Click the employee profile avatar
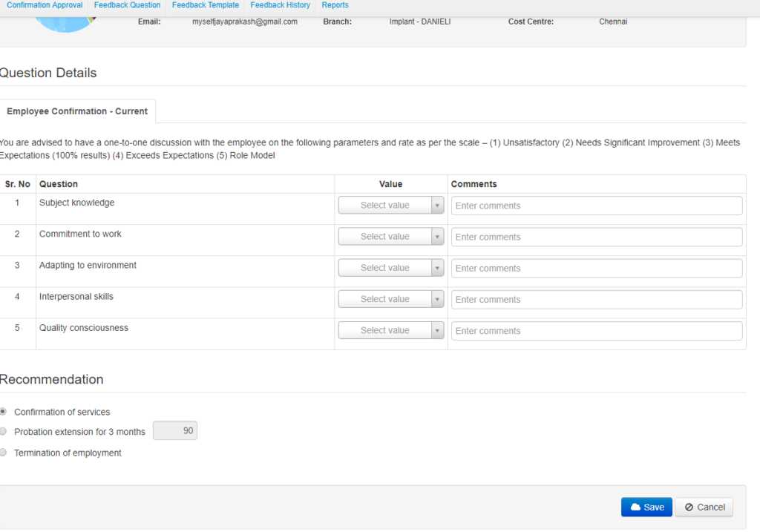The height and width of the screenshot is (532, 760). coord(65,24)
